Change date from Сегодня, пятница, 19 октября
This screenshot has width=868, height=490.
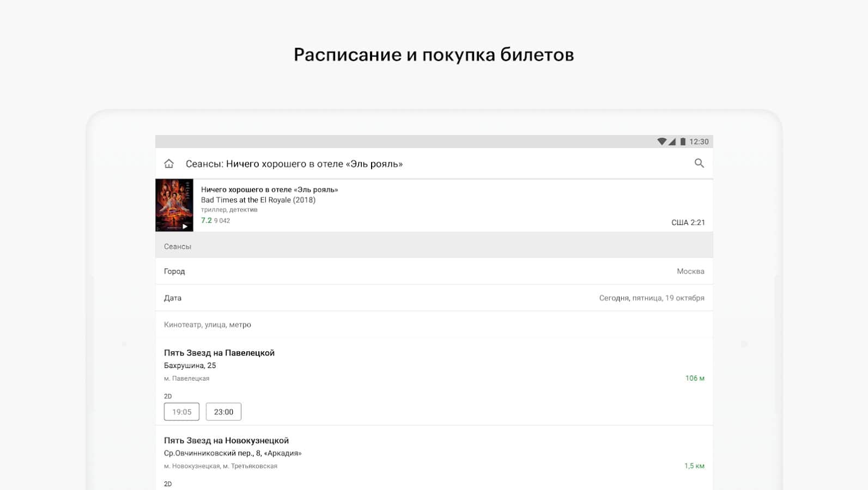(x=651, y=298)
